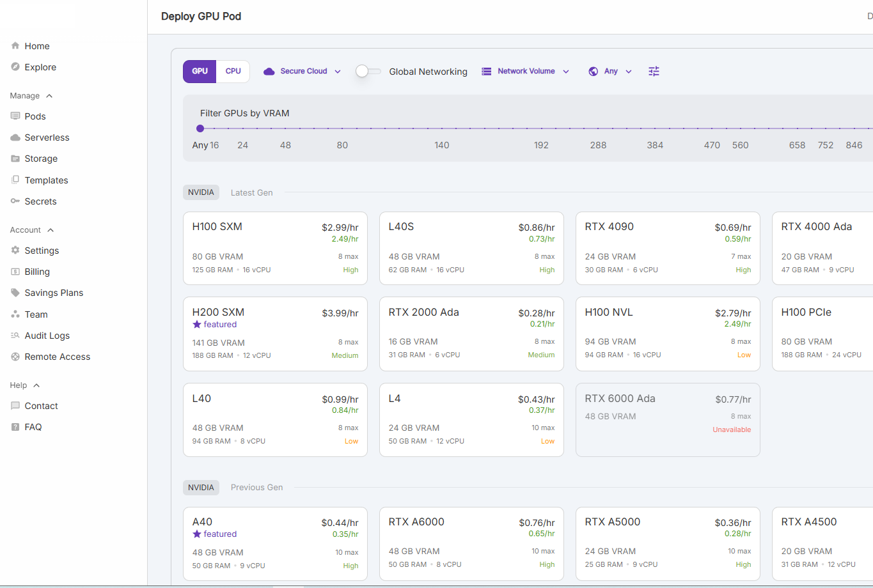
Task: Click the Secrets key icon
Action: [x=15, y=201]
